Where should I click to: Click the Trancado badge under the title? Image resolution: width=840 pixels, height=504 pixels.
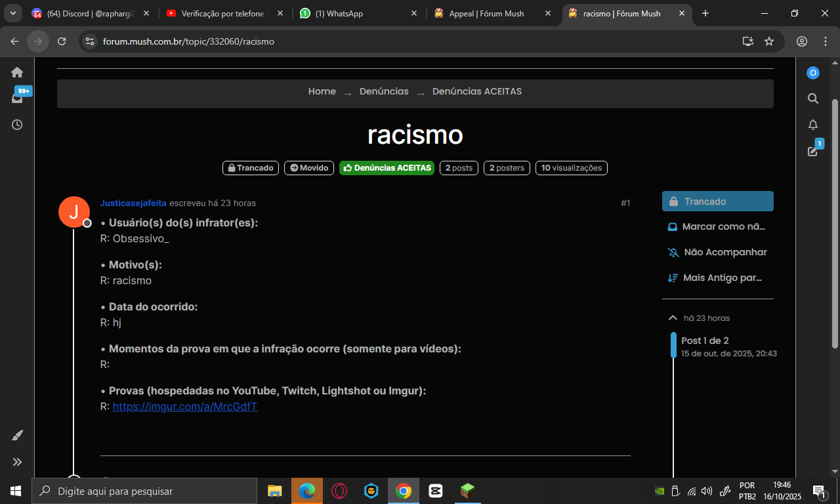tap(251, 168)
